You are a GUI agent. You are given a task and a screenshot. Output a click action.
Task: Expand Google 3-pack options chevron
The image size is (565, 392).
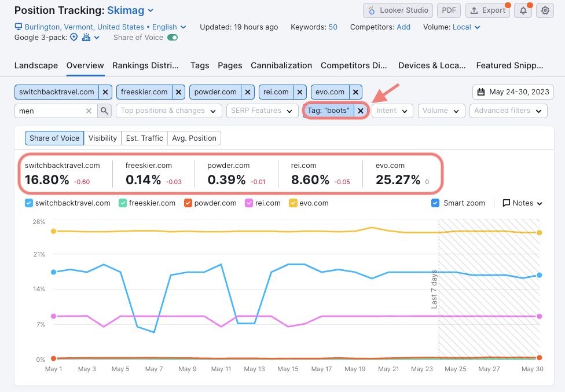(x=97, y=38)
